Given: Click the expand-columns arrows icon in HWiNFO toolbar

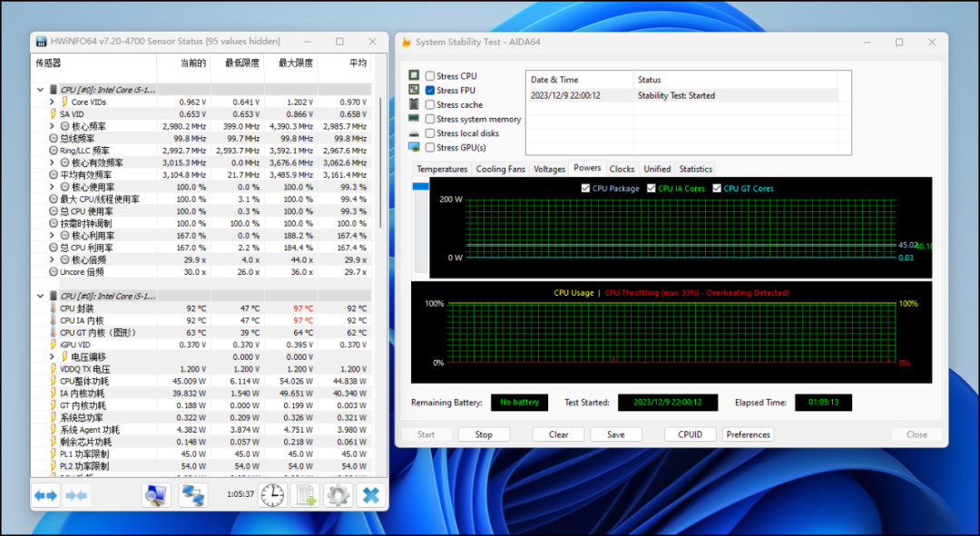Looking at the screenshot, I should point(45,495).
